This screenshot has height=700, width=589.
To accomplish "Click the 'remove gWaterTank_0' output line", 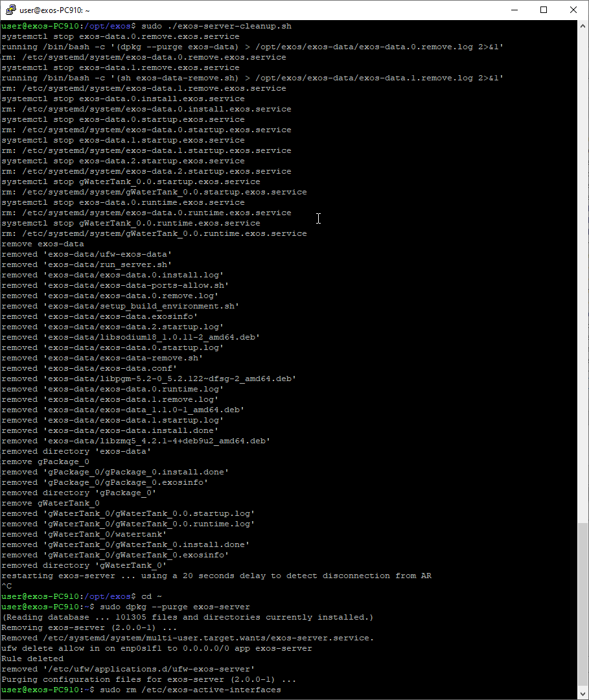I will coord(51,503).
